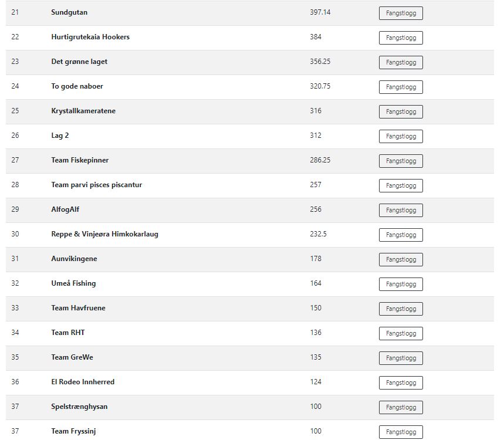View Fangstlogg for Team parvi pisces piscantur
Viewport: 504px width, 440px height.
[x=401, y=185]
